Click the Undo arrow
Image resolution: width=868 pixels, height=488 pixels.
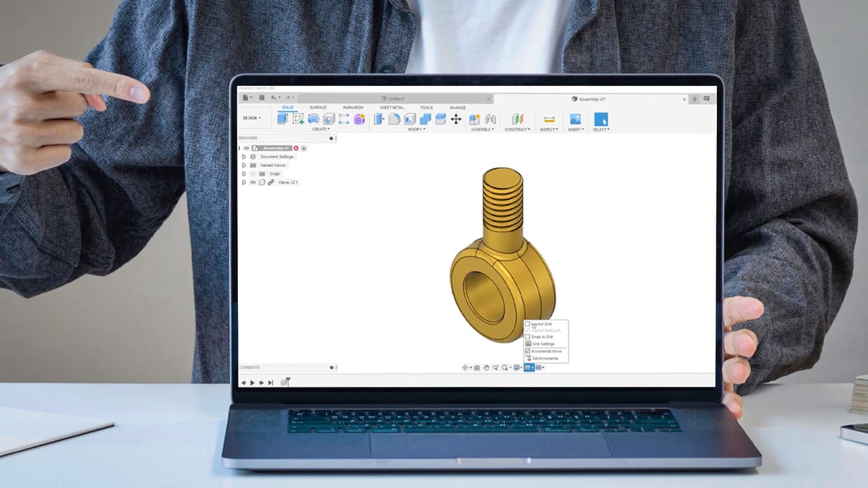point(273,98)
